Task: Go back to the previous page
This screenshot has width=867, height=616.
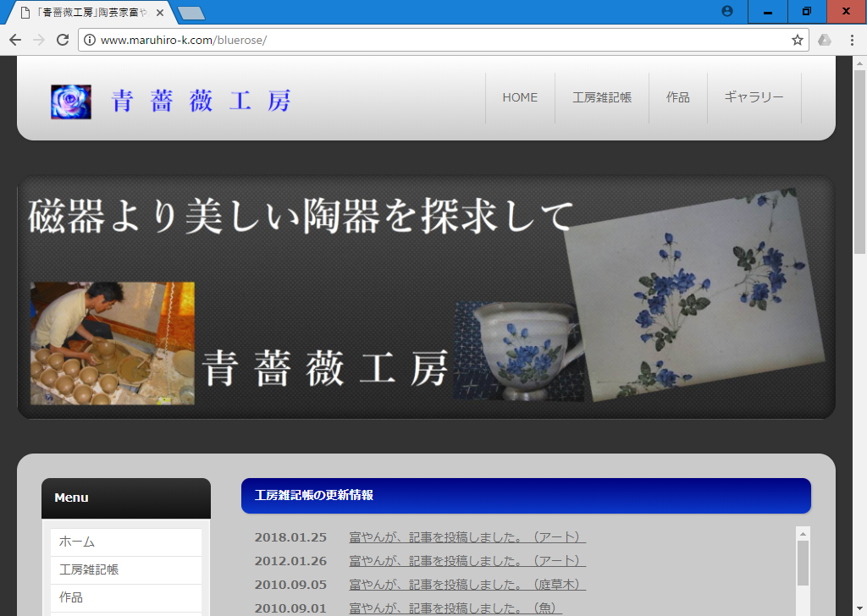Action: click(x=15, y=40)
